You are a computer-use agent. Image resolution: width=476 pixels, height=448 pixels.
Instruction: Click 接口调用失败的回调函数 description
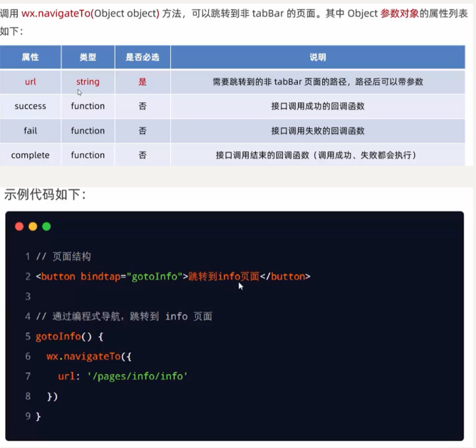coord(318,130)
